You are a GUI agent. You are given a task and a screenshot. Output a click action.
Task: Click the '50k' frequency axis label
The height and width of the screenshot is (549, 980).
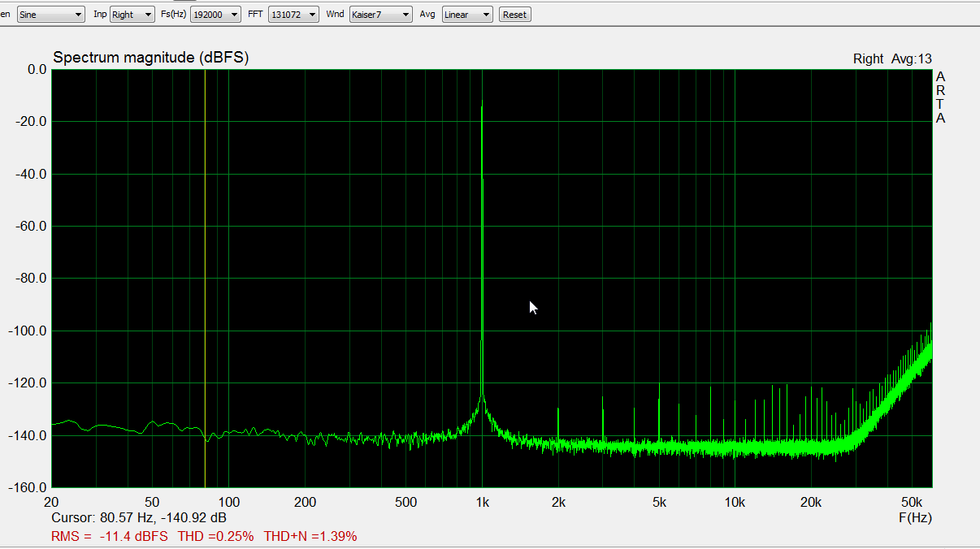coord(912,502)
